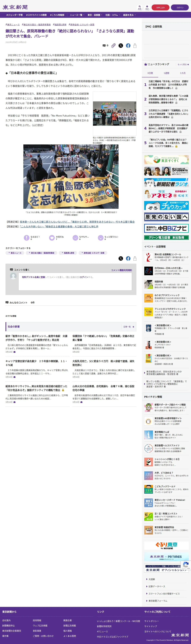Share on X using top icon
This screenshot has width=191, height=644.
click(x=121, y=45)
